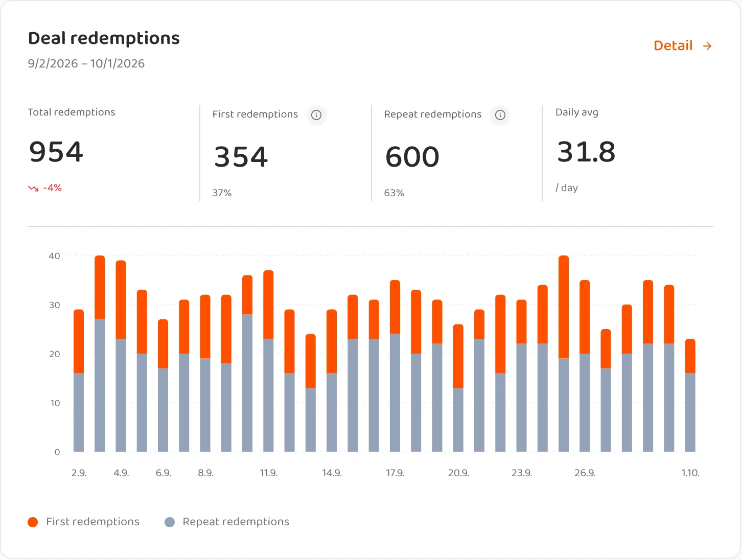This screenshot has height=560, width=742.
Task: Click the 26.9. x-axis date label
Action: (585, 473)
